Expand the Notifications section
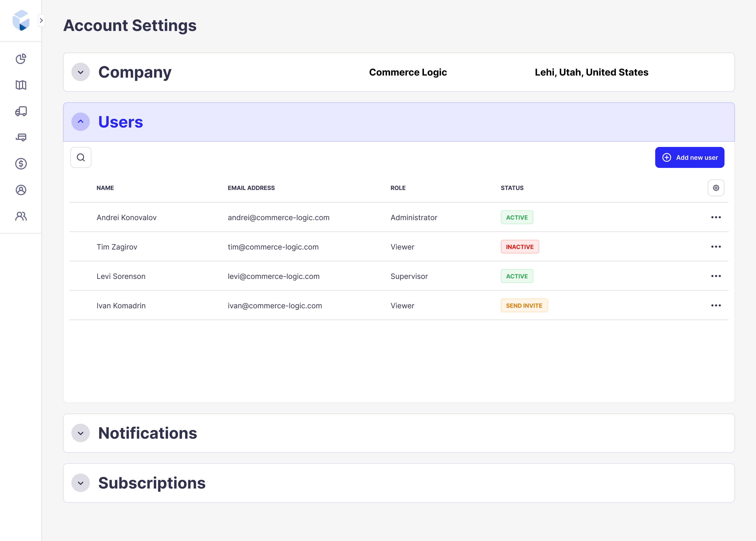Screen dimensions: 756x541 tap(80, 433)
